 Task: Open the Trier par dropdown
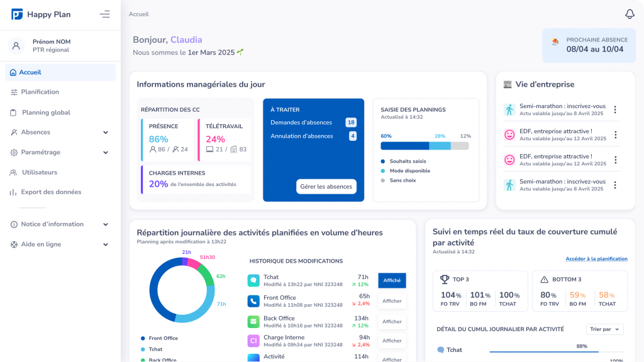pos(604,329)
